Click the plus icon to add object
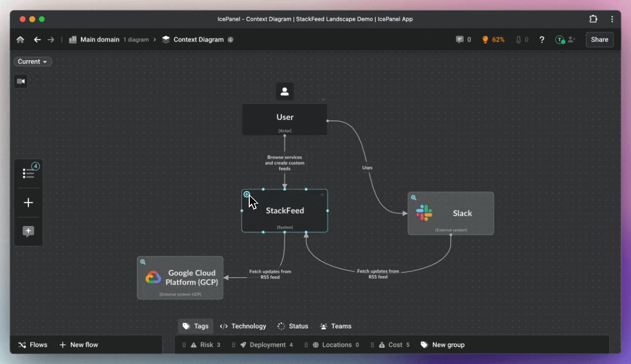 [29, 203]
